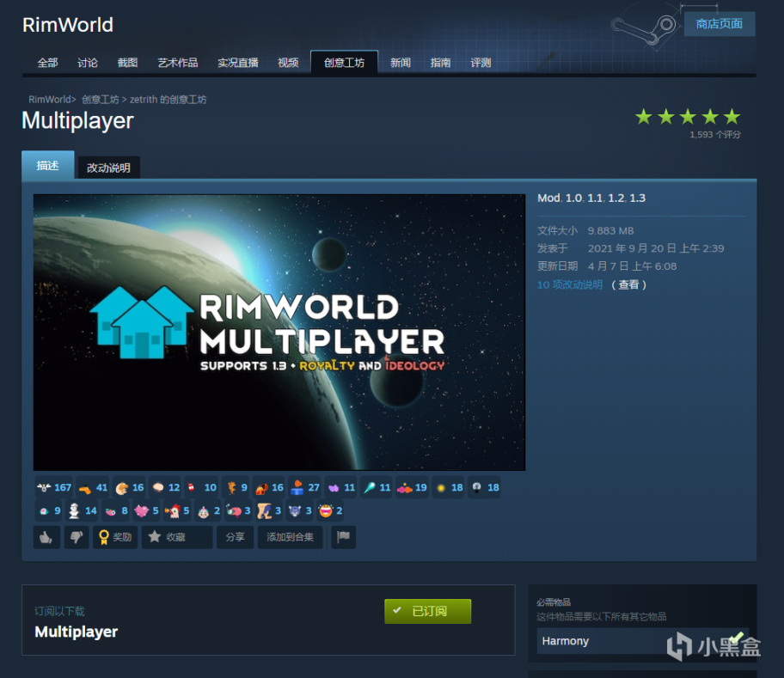The width and height of the screenshot is (784, 678).
Task: Click the clown face award showing 2
Action: [x=208, y=510]
